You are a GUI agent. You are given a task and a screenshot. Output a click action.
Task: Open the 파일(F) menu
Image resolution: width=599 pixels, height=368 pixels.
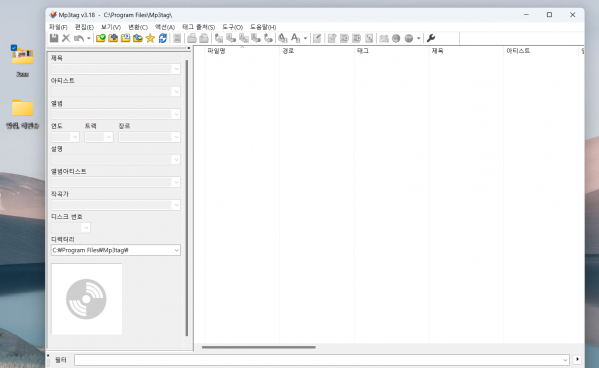(58, 27)
